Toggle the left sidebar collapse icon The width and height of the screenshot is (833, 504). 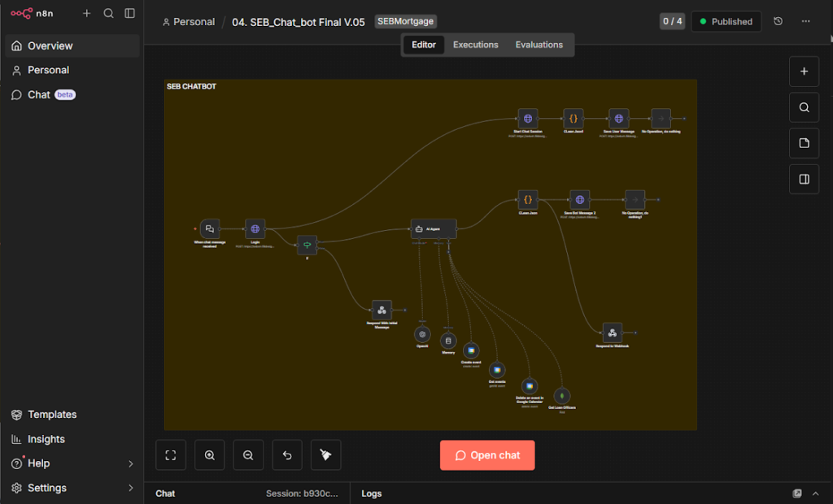coord(130,14)
